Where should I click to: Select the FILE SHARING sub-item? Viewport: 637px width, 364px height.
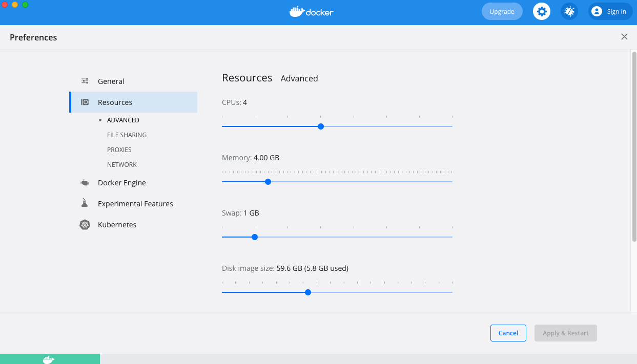pyautogui.click(x=127, y=135)
